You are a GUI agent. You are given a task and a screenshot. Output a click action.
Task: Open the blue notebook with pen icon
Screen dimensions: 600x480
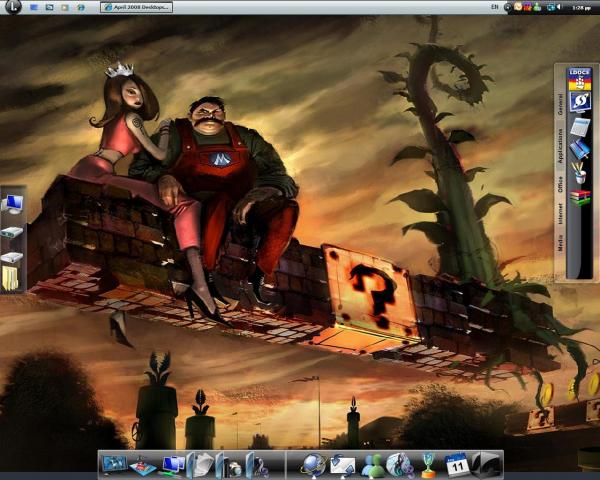tap(580, 149)
